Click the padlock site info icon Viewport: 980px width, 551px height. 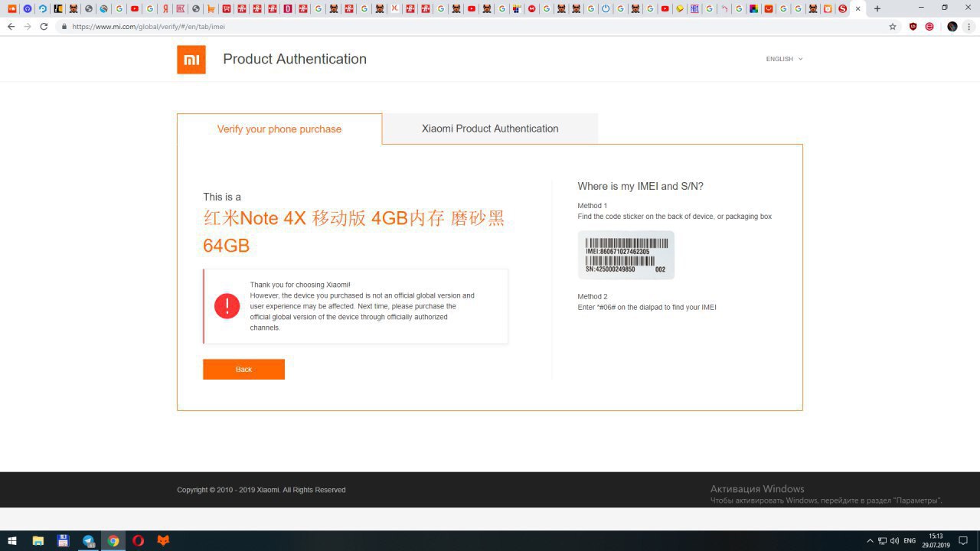click(x=64, y=26)
